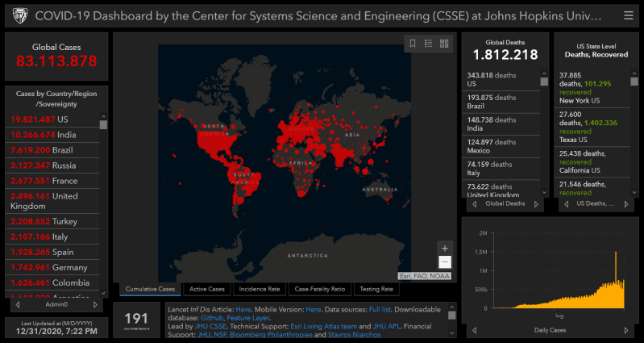644x343 pixels.
Task: Go to previous Global Deaths panel
Action: [472, 203]
